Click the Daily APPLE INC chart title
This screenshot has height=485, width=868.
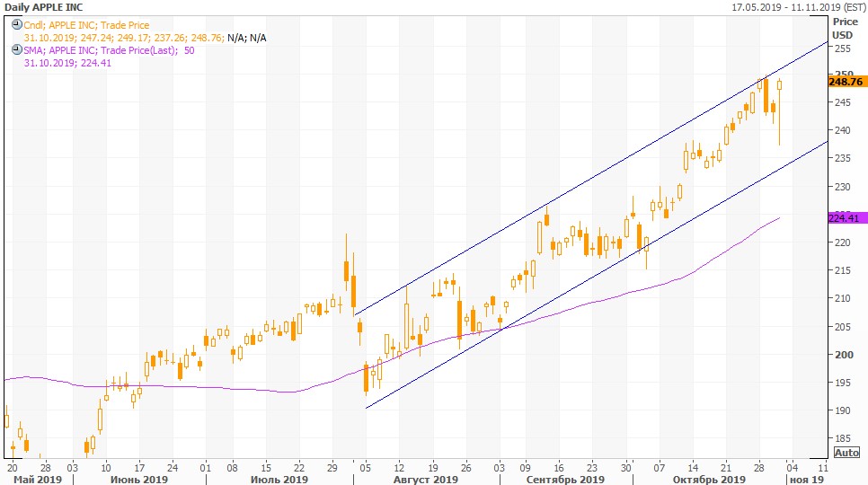[44, 6]
